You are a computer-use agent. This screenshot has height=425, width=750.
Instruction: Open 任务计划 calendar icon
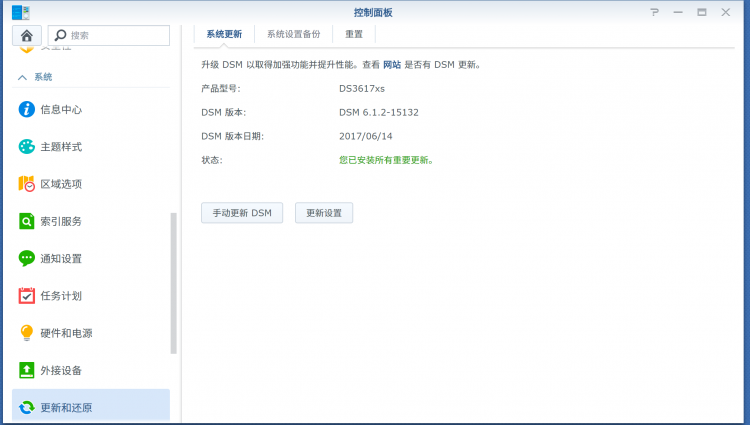click(x=27, y=295)
